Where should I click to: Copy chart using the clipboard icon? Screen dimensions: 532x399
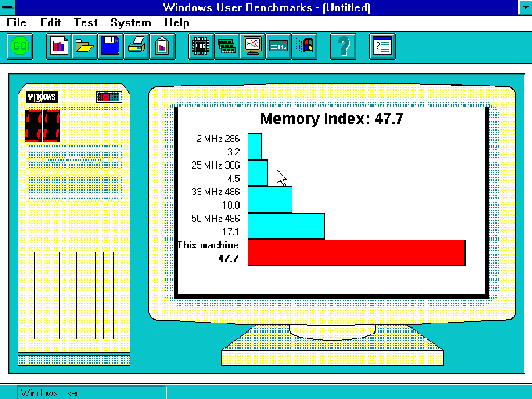pos(162,46)
